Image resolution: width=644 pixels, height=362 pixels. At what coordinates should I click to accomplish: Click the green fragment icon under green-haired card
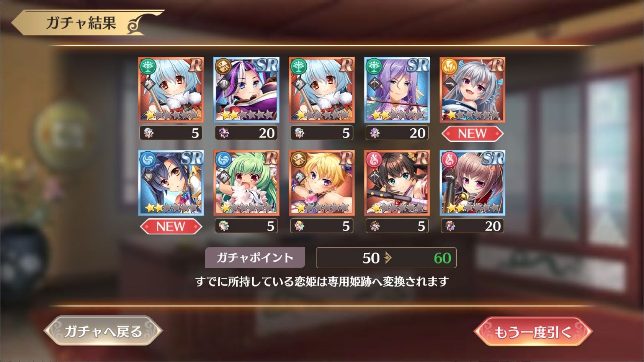[224, 226]
